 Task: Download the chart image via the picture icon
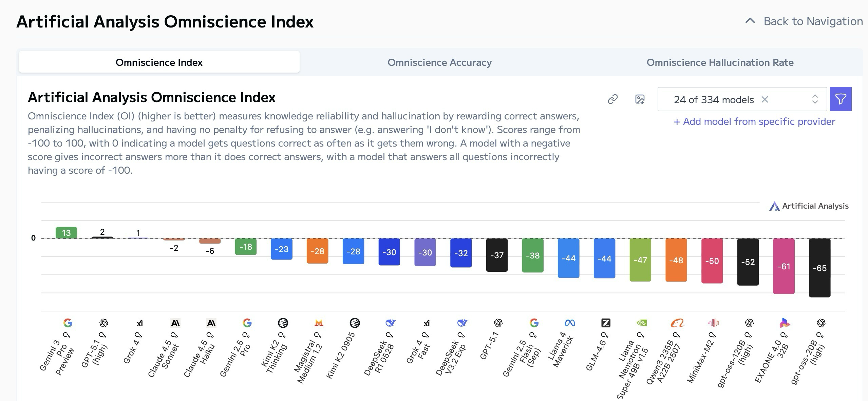point(640,99)
